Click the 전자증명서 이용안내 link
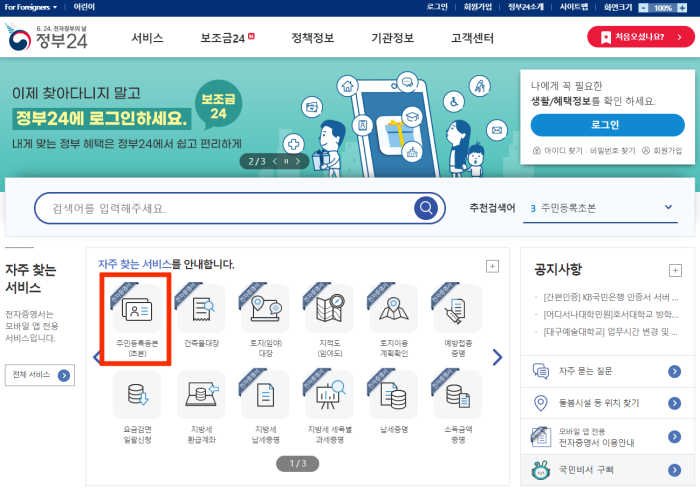Viewport: 700px width, 492px height. (596, 442)
